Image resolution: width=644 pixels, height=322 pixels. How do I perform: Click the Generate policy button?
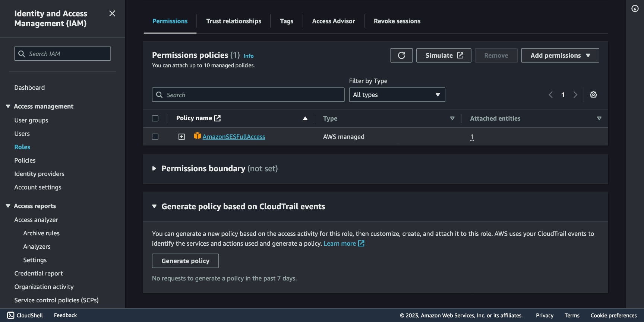[x=185, y=261]
